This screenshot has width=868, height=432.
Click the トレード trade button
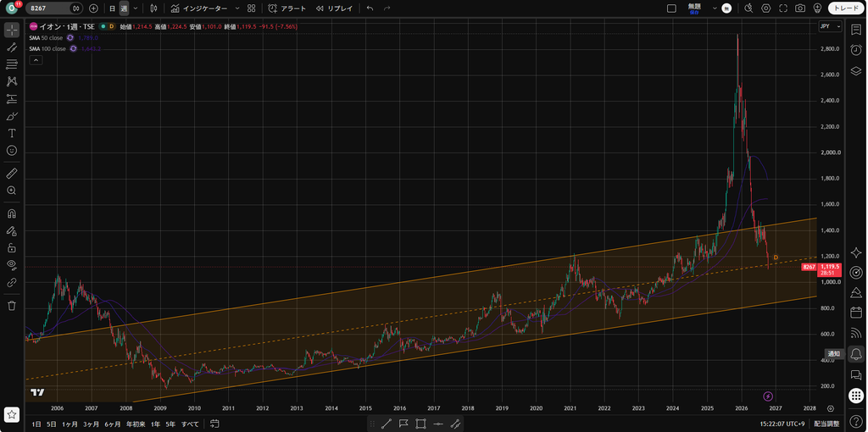point(846,8)
